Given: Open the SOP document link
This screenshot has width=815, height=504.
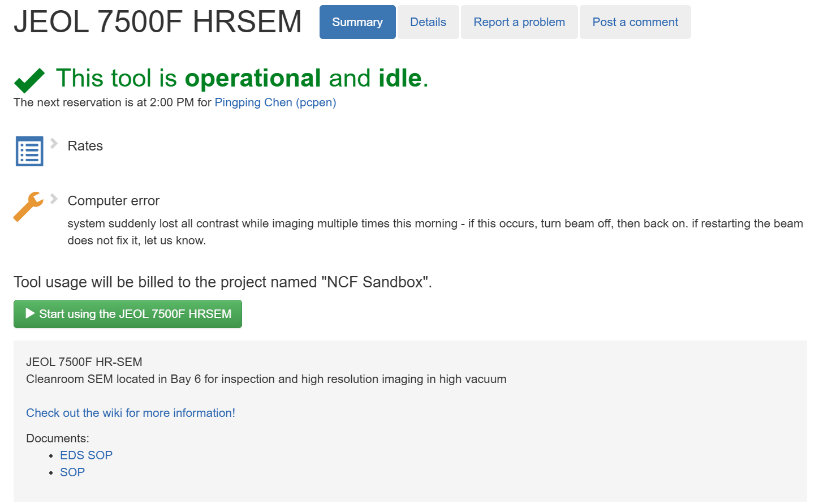Looking at the screenshot, I should [x=72, y=472].
